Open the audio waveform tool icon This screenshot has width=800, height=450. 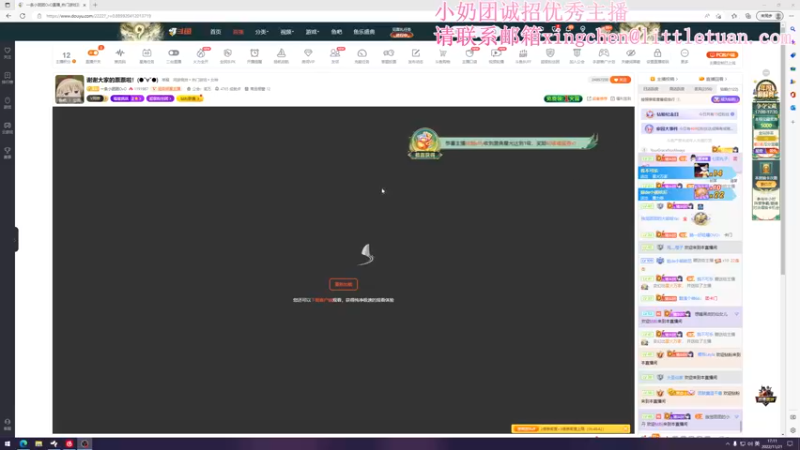click(x=120, y=53)
